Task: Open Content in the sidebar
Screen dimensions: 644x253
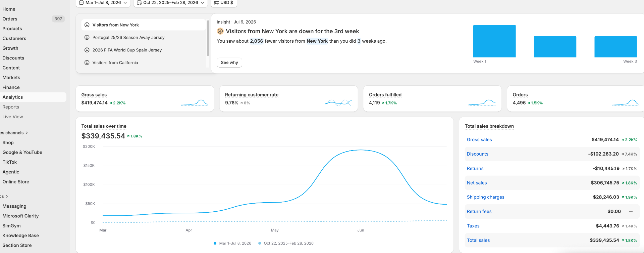Action: tap(11, 68)
